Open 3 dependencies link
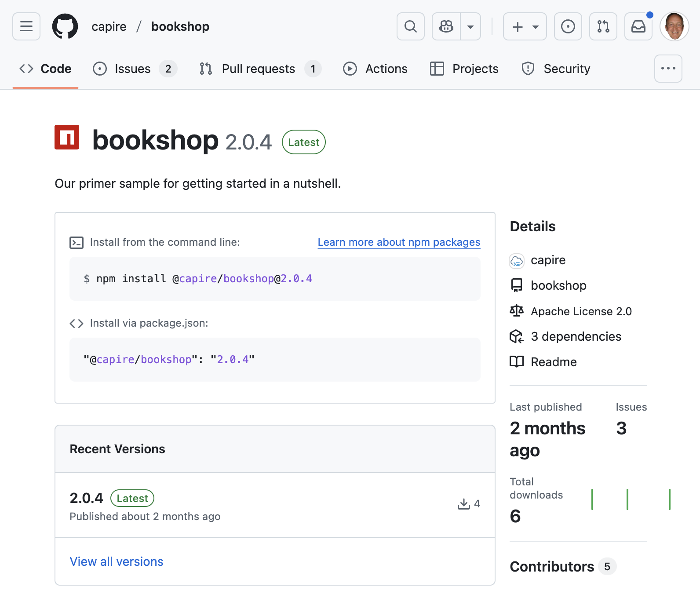 (x=576, y=337)
